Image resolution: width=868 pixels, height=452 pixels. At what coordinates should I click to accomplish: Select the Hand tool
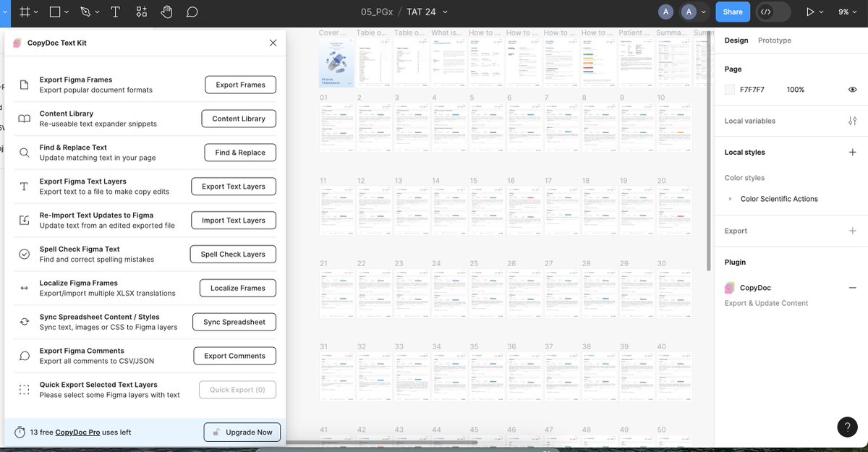click(x=166, y=12)
